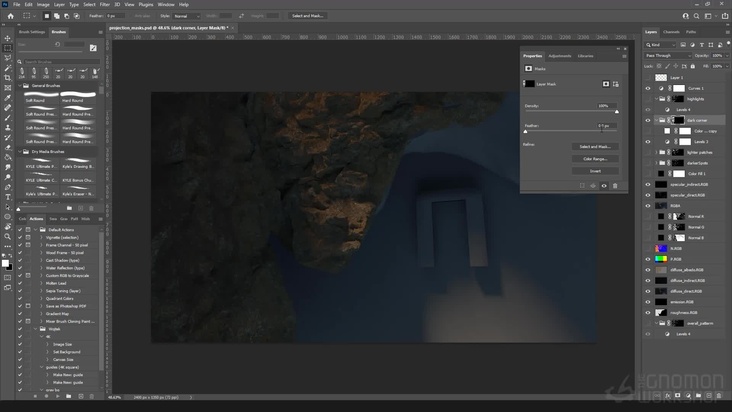Delete layer using Layers panel trash icon
The height and width of the screenshot is (412, 732).
(x=719, y=395)
